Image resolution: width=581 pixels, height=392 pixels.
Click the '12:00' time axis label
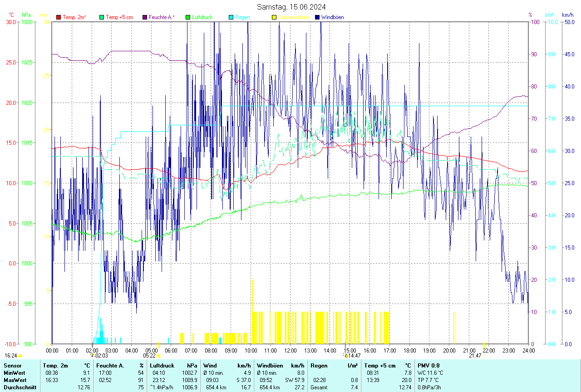[x=290, y=350]
